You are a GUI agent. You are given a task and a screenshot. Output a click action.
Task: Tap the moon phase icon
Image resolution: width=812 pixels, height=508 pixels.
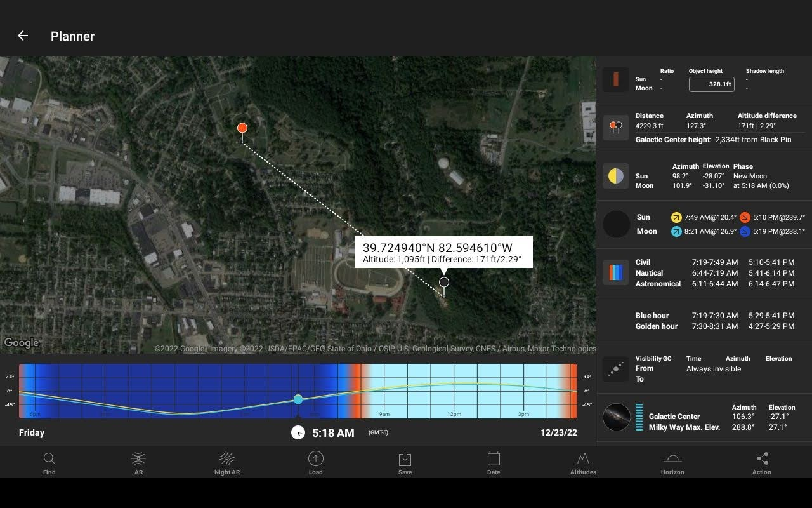[615, 176]
